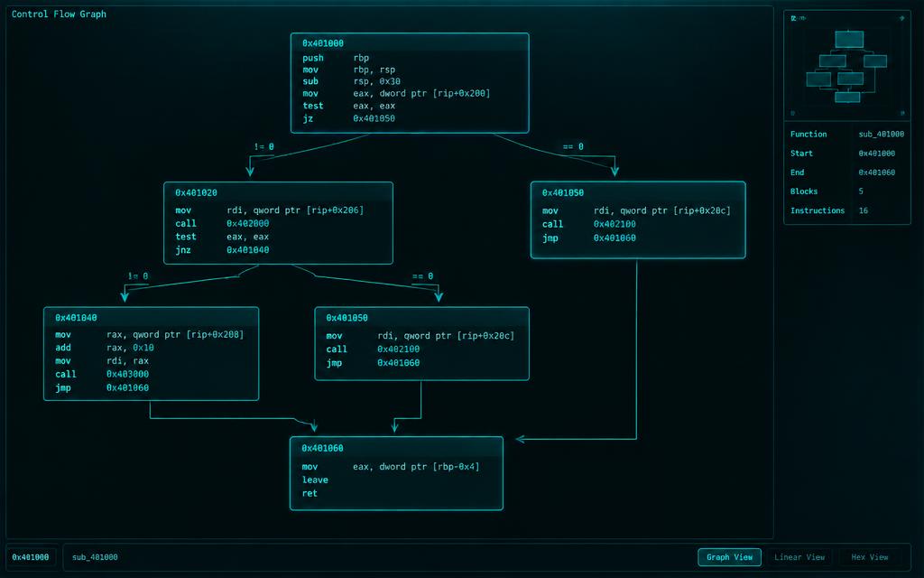Click the minimap's top-right diamond icon
924x578 pixels.
click(901, 19)
